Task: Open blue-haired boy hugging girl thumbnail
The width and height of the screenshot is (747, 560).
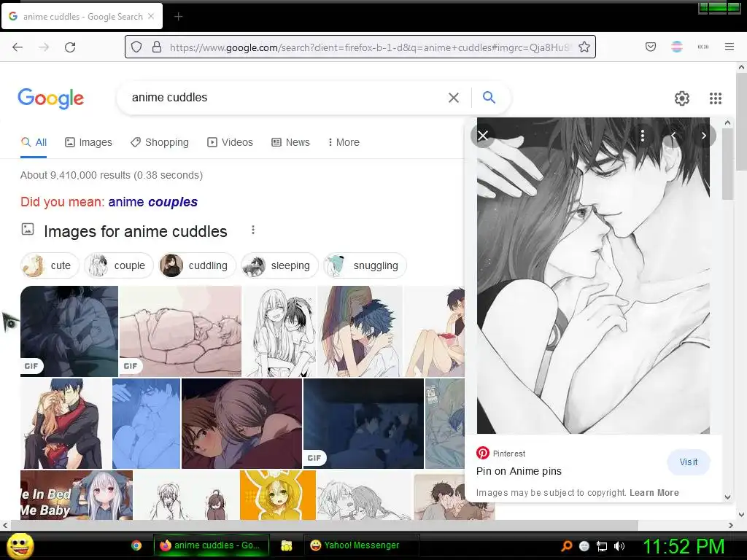Action: coord(360,331)
